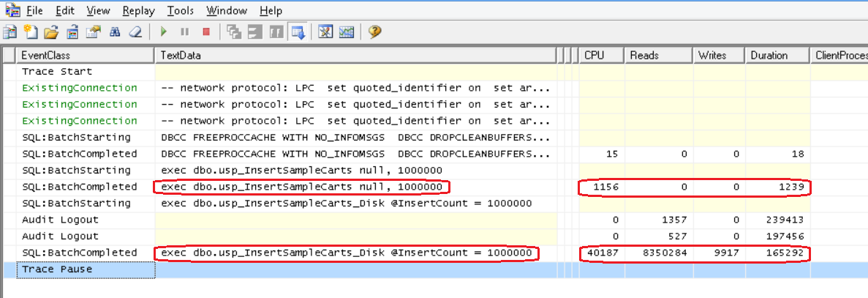Start the selected trace with green play

coord(163,32)
